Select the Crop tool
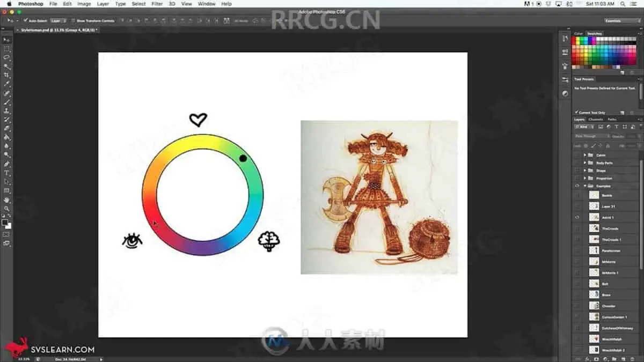644x362 pixels. click(x=7, y=75)
